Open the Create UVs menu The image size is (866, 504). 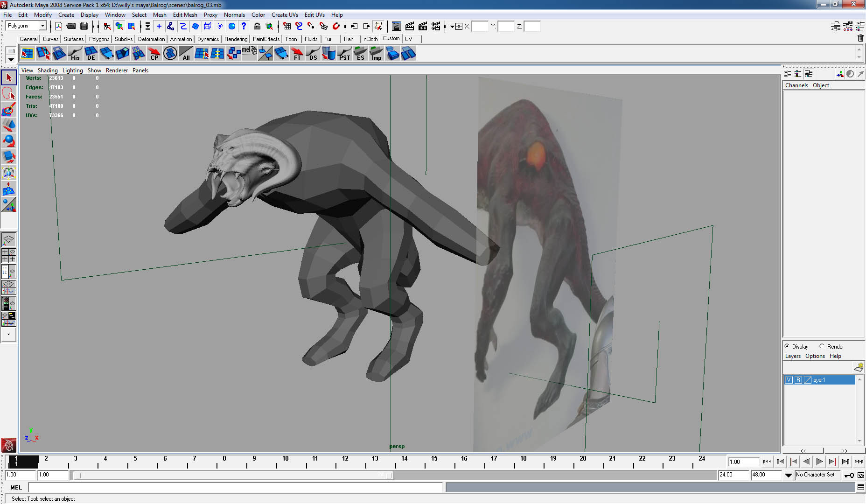[x=285, y=14]
